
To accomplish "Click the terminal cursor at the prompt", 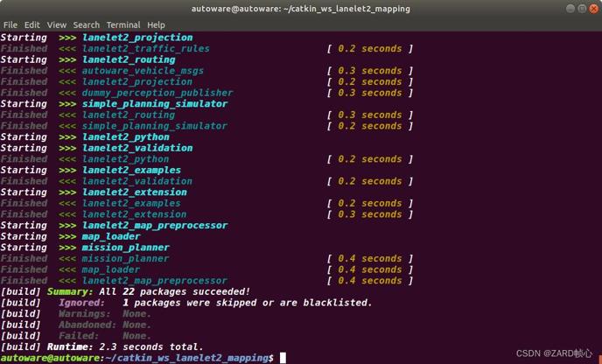I will pos(283,358).
